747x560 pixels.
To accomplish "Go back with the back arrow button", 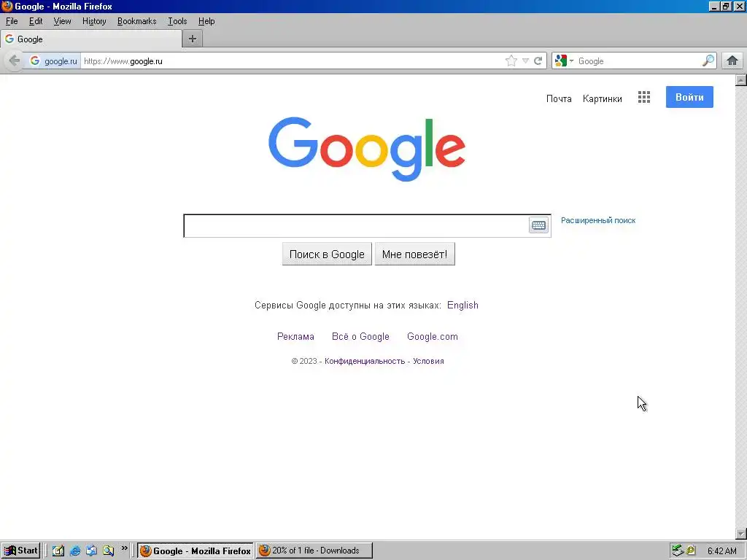I will (14, 61).
